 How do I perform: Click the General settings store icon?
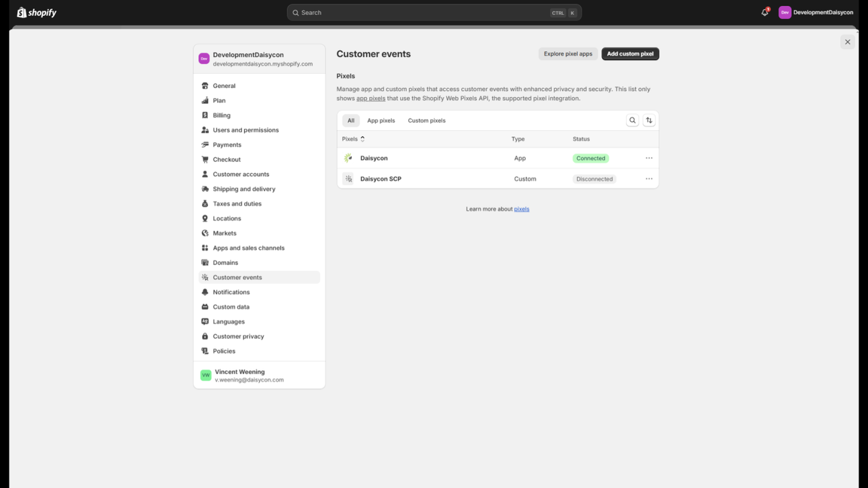tap(205, 86)
